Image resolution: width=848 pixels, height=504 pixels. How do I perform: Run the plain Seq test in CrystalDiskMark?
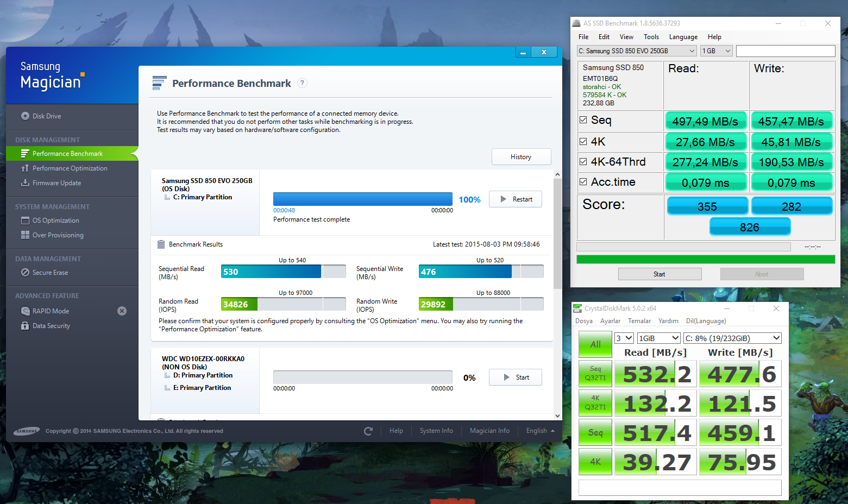[595, 432]
